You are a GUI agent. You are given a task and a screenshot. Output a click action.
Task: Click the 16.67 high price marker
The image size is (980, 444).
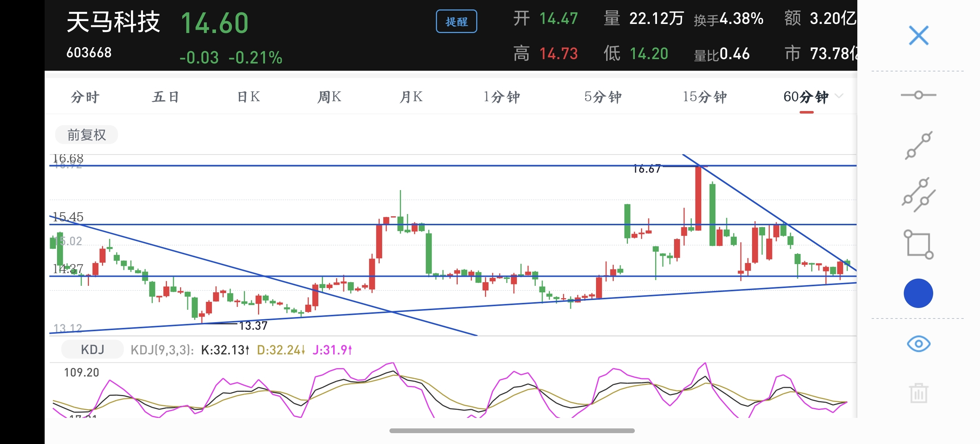tap(646, 169)
